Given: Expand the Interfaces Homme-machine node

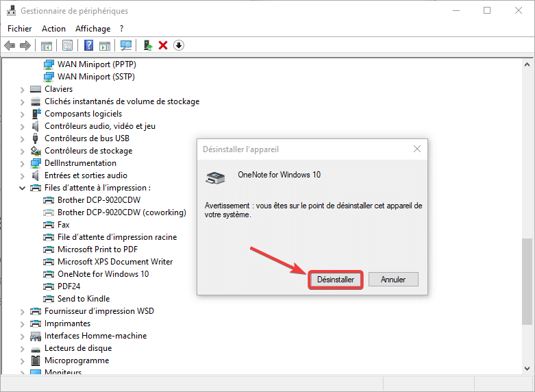Looking at the screenshot, I should point(22,336).
